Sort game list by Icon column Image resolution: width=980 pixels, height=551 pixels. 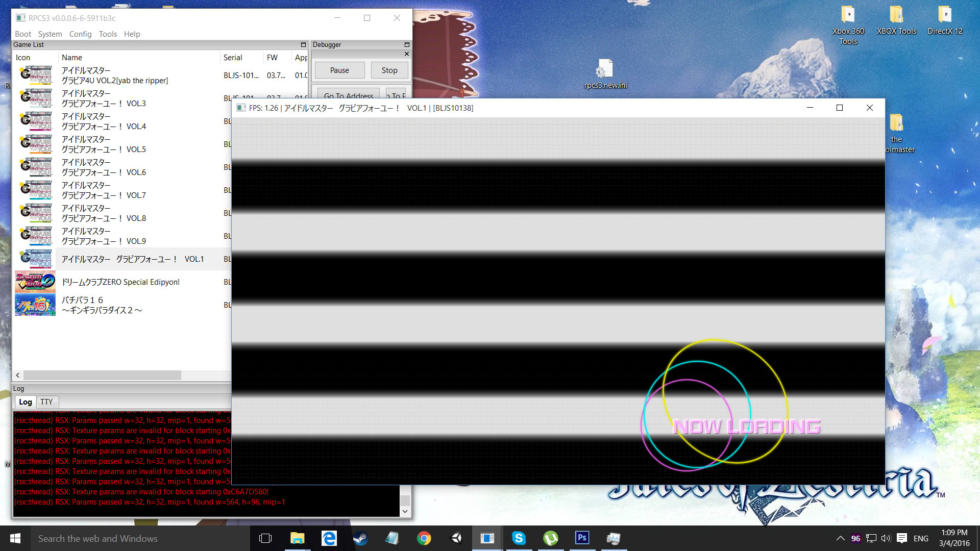pos(35,58)
